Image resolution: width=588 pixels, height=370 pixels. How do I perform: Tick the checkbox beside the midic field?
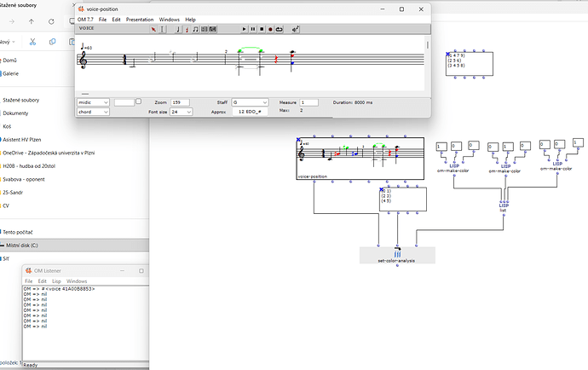[138, 101]
